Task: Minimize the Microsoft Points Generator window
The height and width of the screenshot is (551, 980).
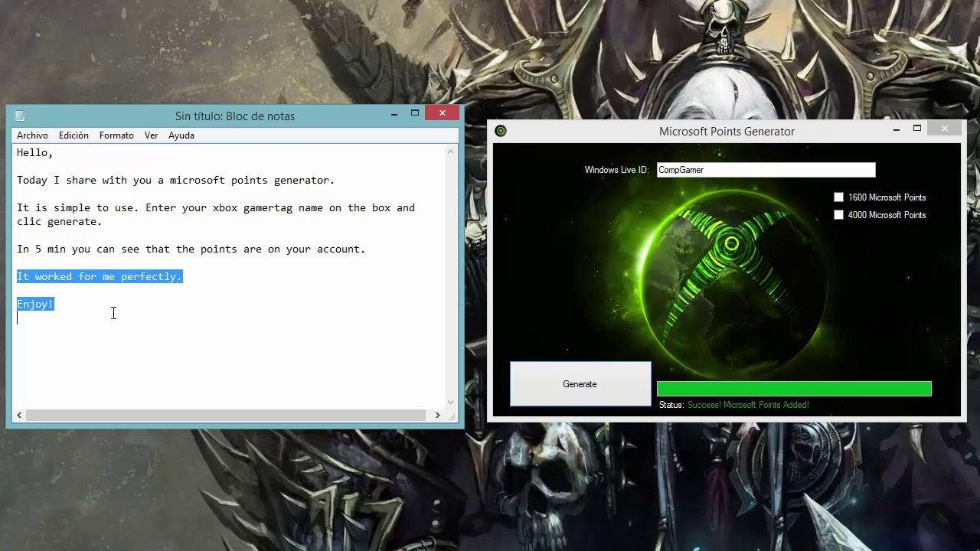Action: click(x=897, y=129)
